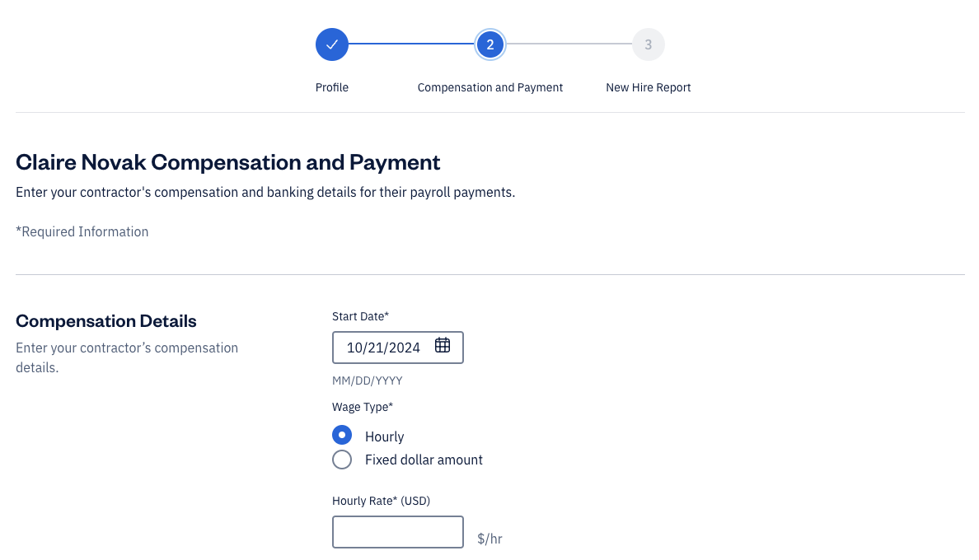This screenshot has height=560, width=979.
Task: Click the Compensation and Payment step label
Action: [490, 86]
